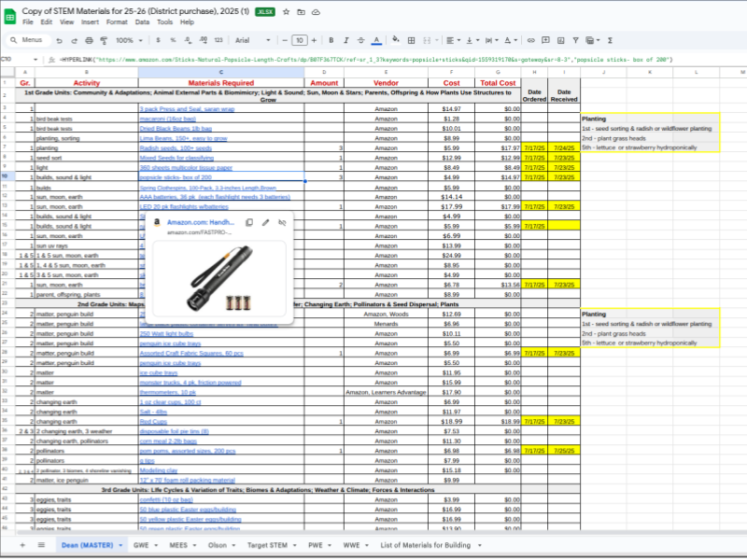Click the Decrease decimal places icon
747x560 pixels.
189,40
